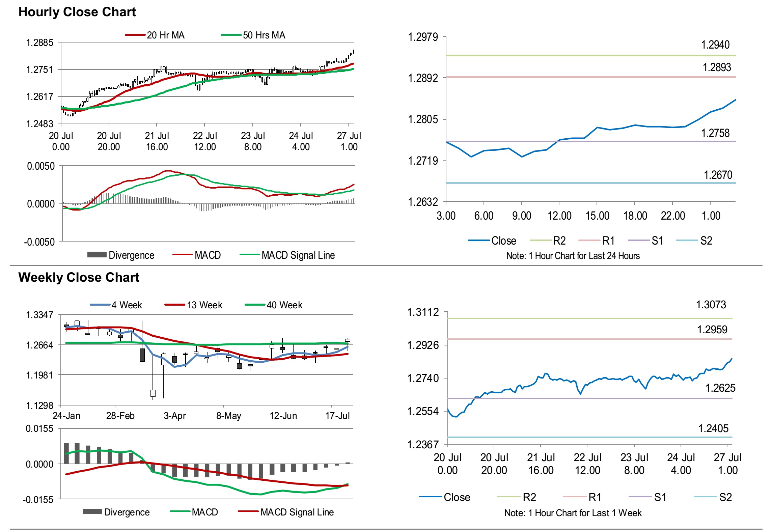The height and width of the screenshot is (532, 773).
Task: Click hourly MACD Signal Line legend entry
Action: click(298, 255)
